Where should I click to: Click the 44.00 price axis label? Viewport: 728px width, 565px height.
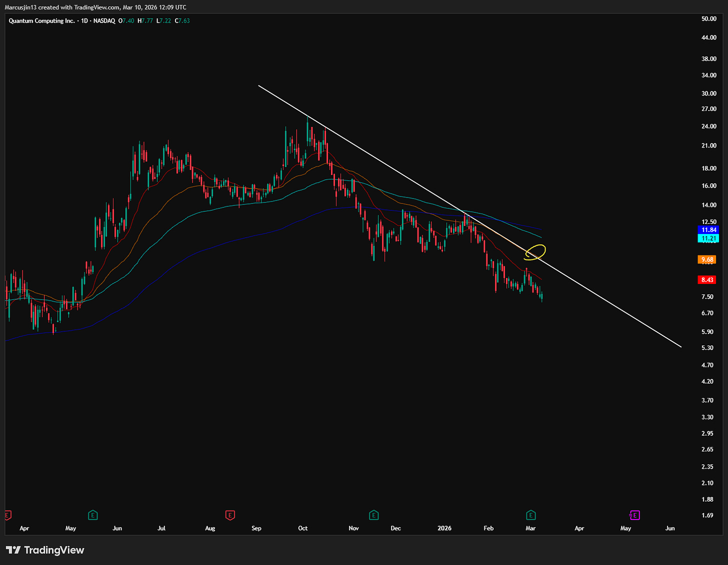709,37
